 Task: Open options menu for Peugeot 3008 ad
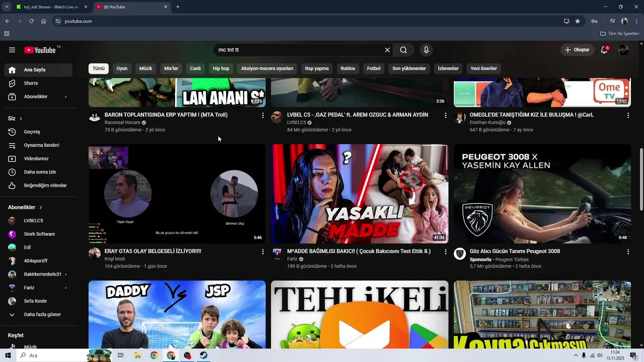[628, 251]
